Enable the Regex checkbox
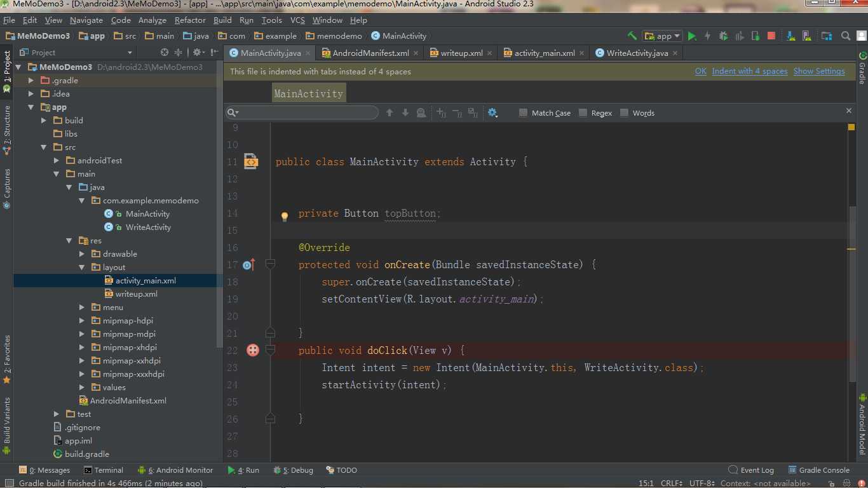 [x=583, y=112]
